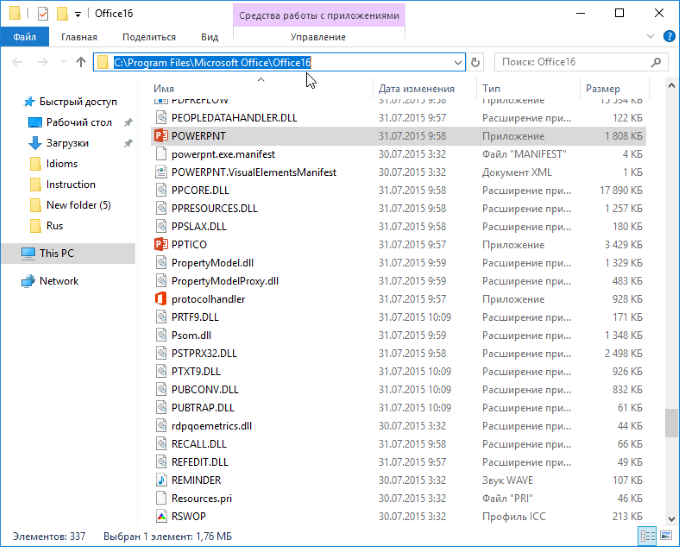Click the Desktop icon labeled Рабочий стол
Viewport: 680px width, 547px height.
click(x=35, y=122)
